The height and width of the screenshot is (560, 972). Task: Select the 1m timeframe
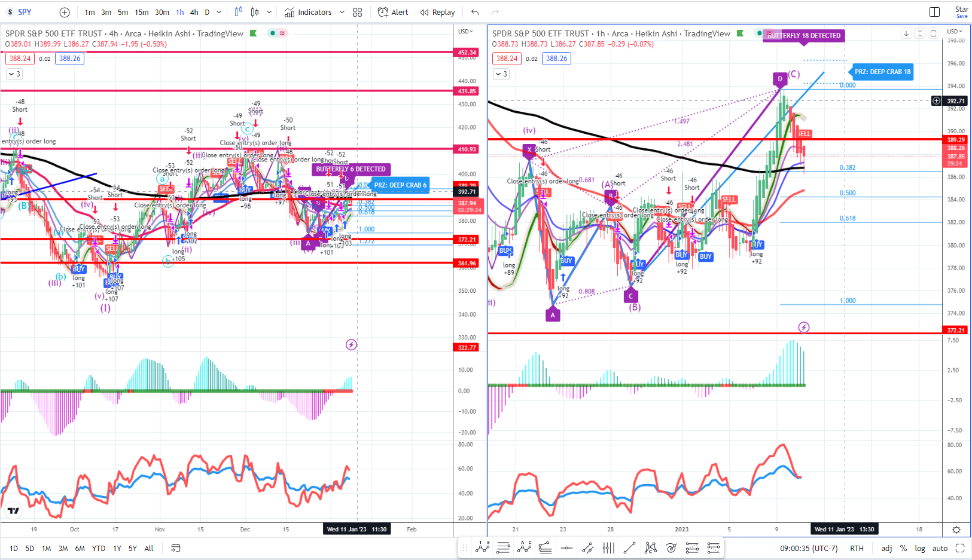[x=90, y=12]
